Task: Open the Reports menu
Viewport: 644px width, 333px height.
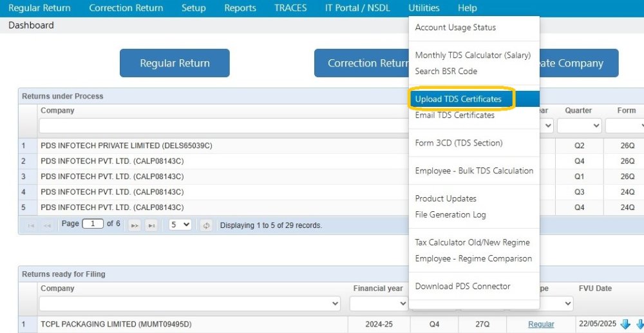Action: pyautogui.click(x=240, y=8)
